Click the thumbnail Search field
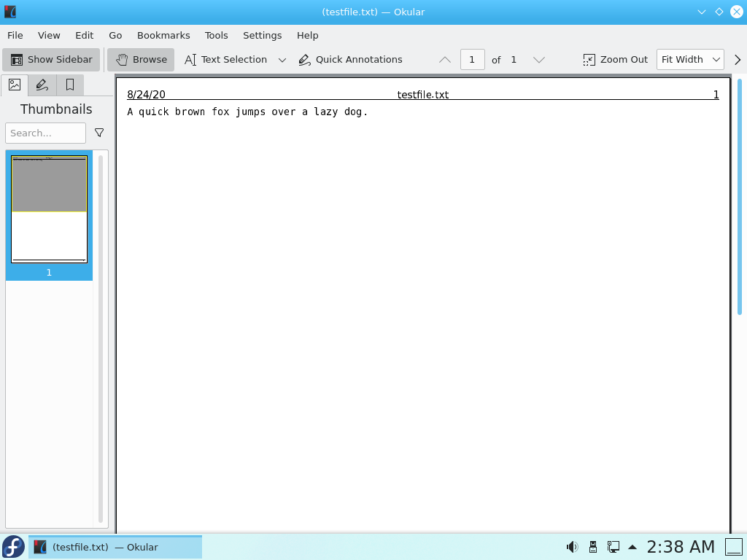The image size is (747, 560). pos(46,133)
